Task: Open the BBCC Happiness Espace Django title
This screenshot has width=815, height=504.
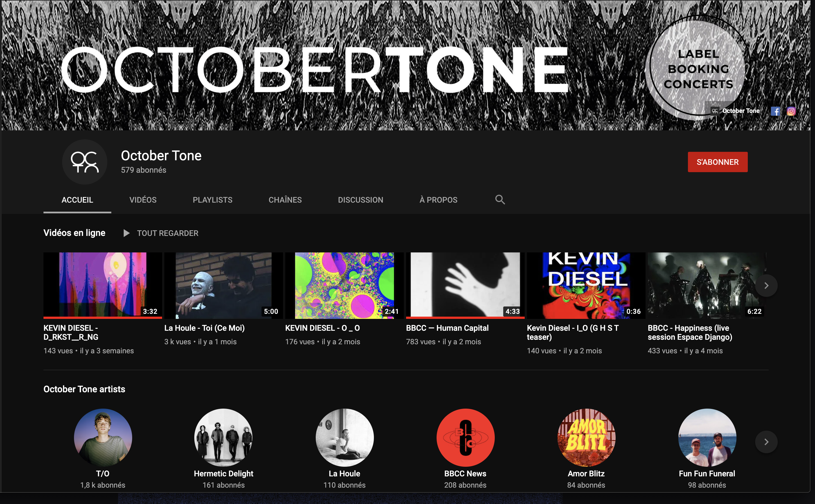Action: click(x=690, y=332)
